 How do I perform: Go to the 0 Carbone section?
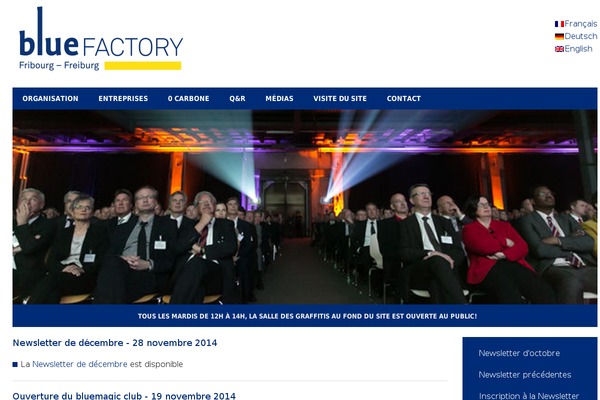188,99
